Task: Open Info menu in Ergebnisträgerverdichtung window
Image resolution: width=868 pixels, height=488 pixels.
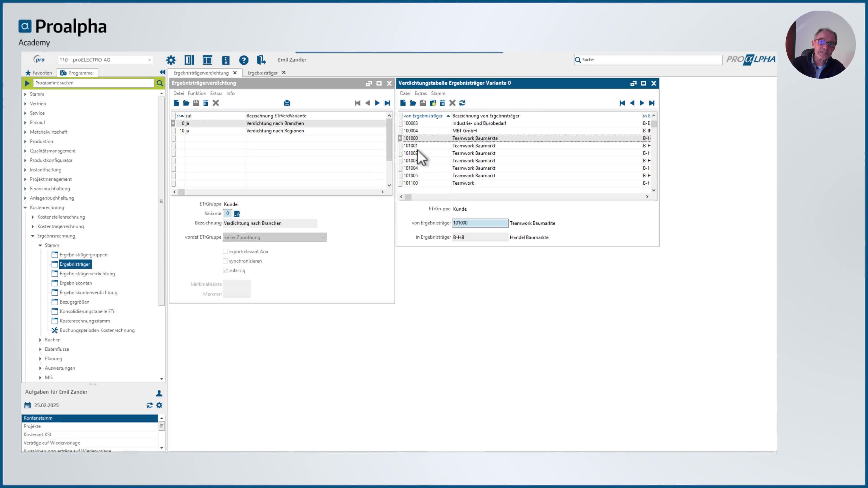Action: coord(231,93)
